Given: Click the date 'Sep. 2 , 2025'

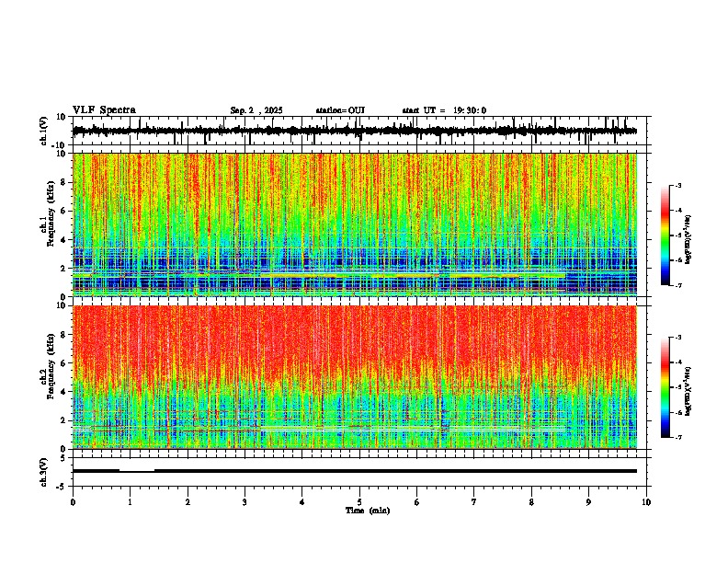Looking at the screenshot, I should click(256, 110).
